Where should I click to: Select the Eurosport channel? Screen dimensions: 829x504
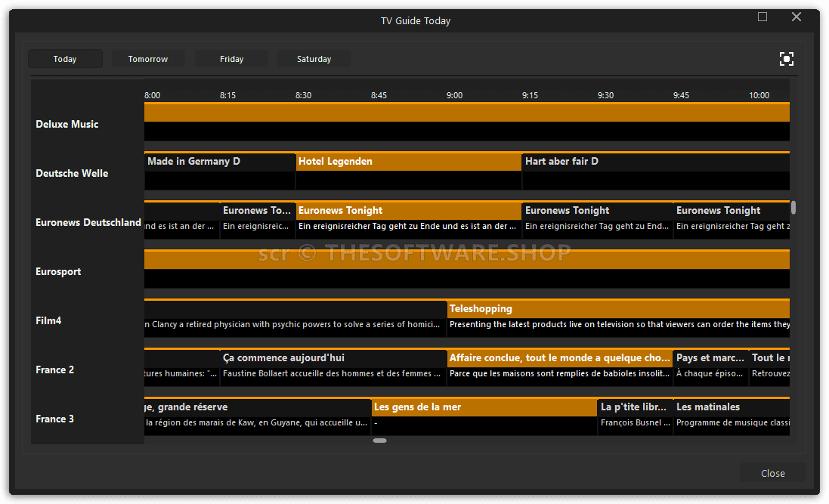(58, 272)
